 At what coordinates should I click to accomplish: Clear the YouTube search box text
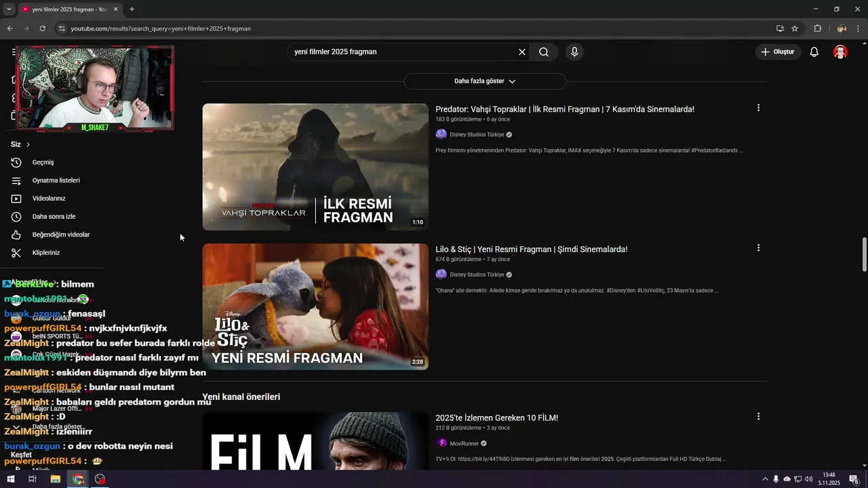[522, 52]
